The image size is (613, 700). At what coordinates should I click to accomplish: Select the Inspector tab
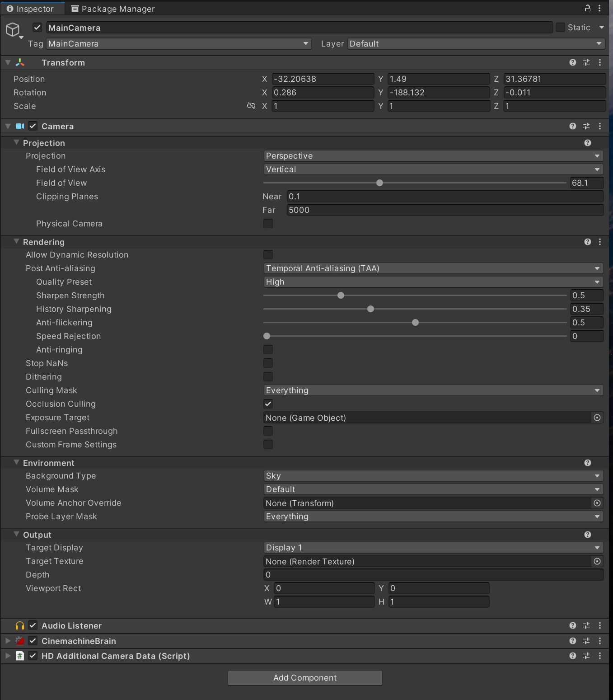pos(30,9)
